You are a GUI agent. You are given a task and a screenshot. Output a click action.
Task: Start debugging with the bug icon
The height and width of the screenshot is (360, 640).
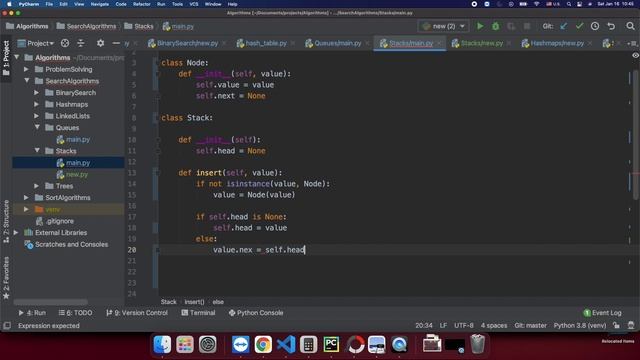pyautogui.click(x=496, y=26)
